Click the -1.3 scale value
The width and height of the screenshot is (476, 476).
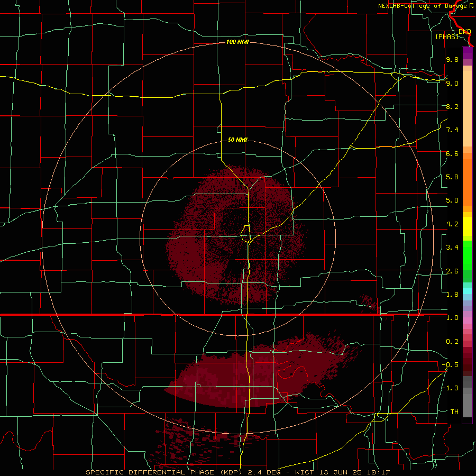(450, 388)
